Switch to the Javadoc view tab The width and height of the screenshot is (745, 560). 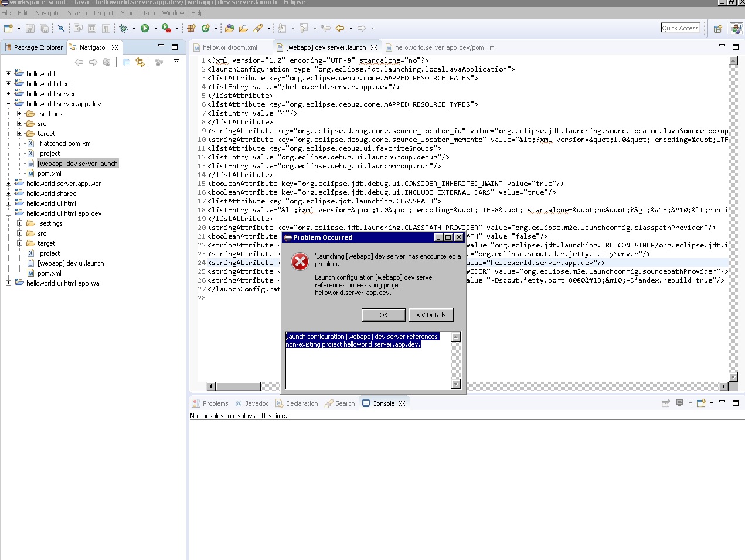(x=252, y=403)
